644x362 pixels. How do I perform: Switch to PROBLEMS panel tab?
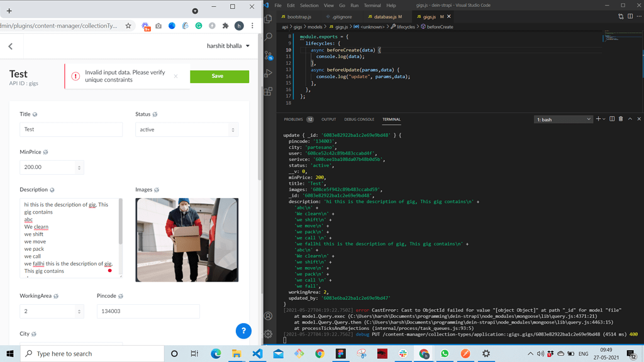coord(298,119)
